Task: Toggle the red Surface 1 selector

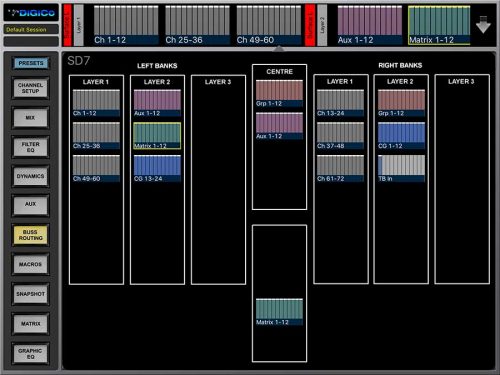Action: pos(68,25)
